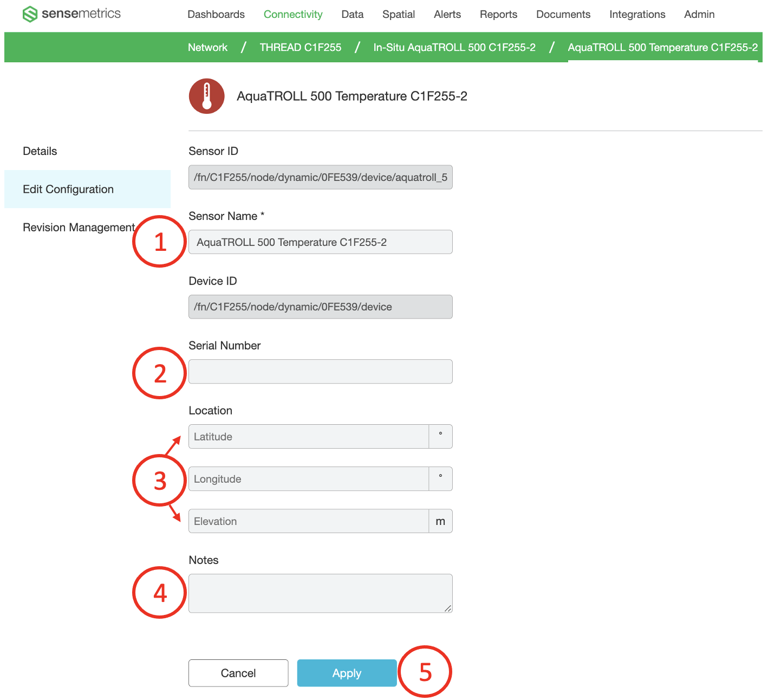Click the sensemetrics logo

tap(71, 14)
